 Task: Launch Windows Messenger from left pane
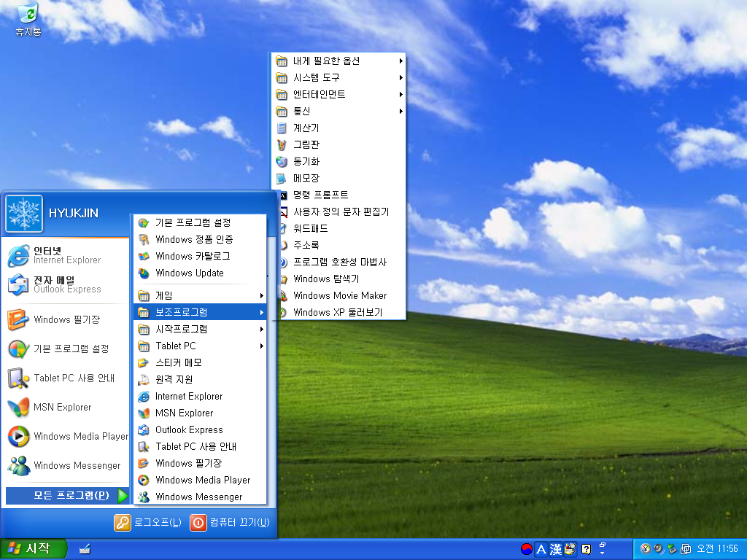tap(66, 465)
